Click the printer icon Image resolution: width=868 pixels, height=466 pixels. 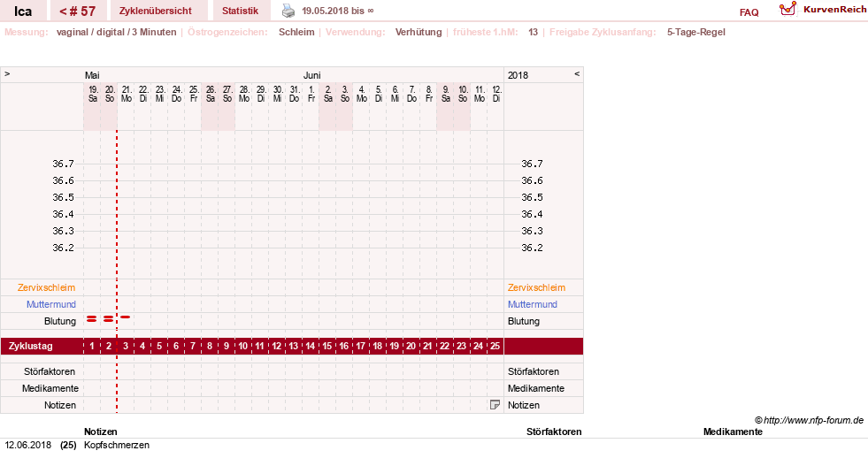288,11
